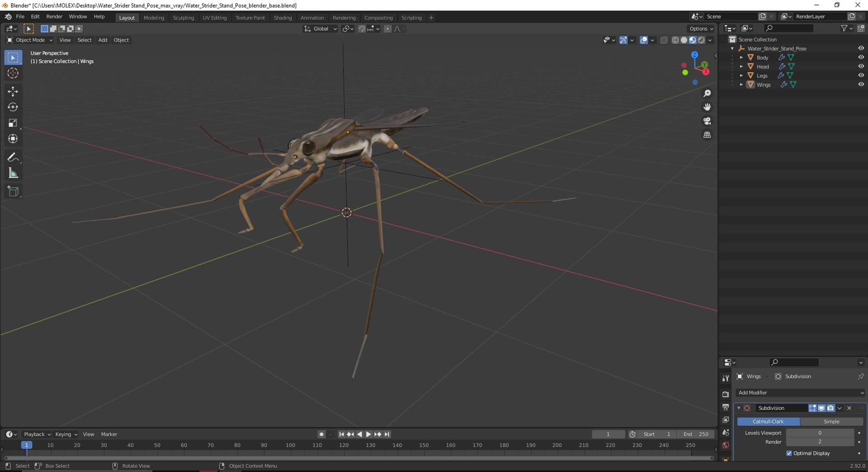This screenshot has width=868, height=472.
Task: Open the File menu
Action: pos(20,17)
